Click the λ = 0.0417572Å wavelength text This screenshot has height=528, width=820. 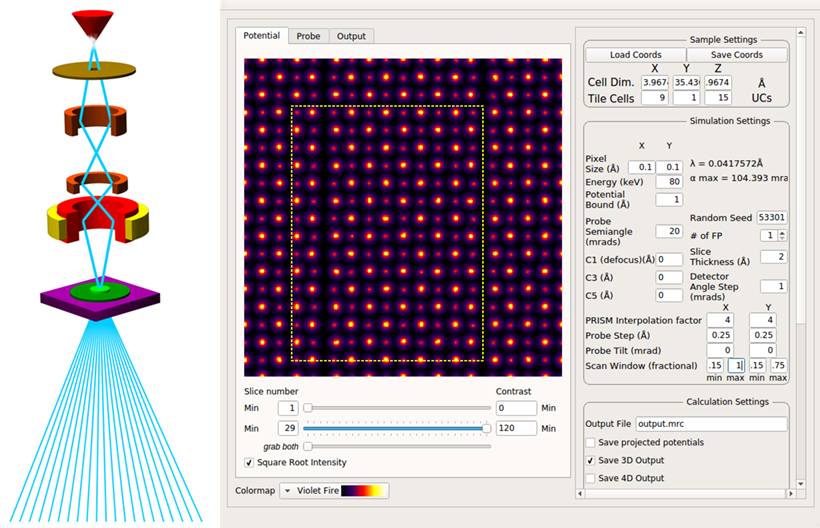coord(726,164)
